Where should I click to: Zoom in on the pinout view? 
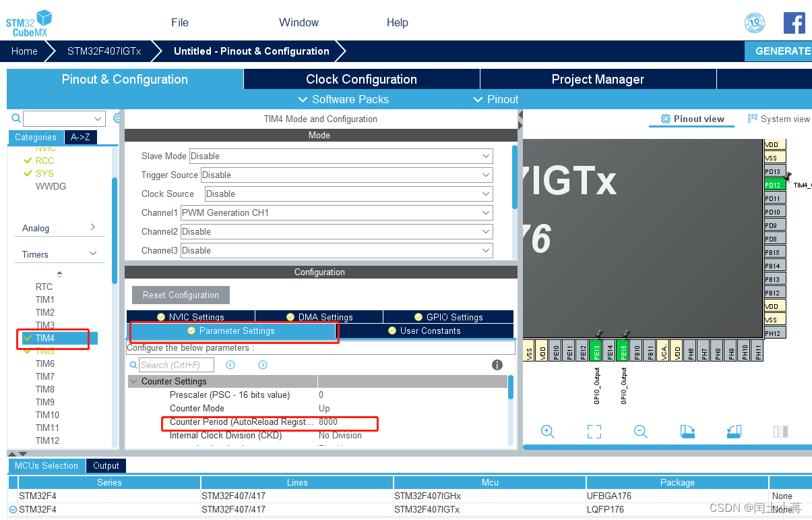coord(547,432)
